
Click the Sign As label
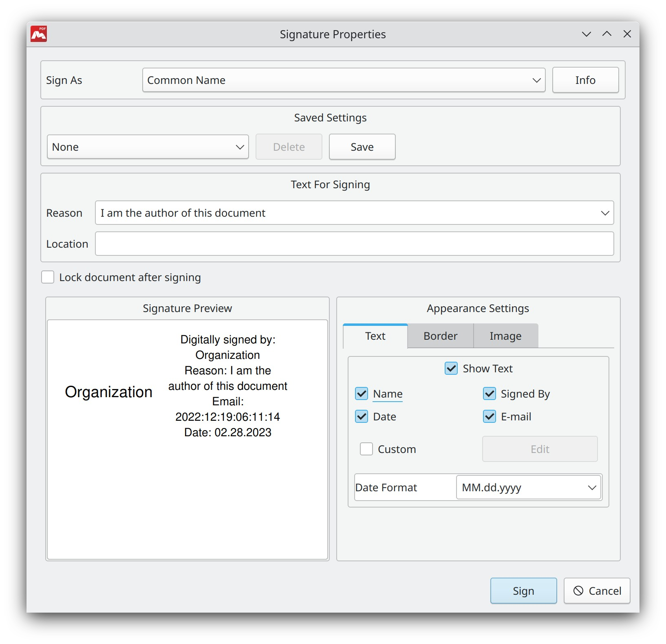point(64,80)
